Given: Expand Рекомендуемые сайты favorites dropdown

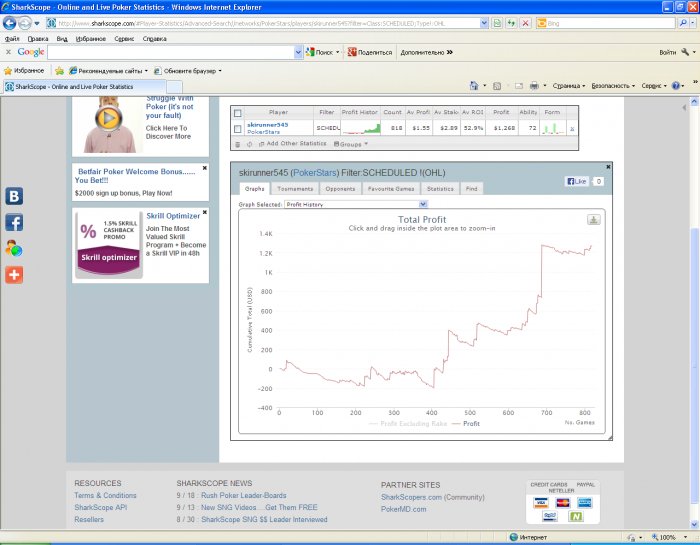Looking at the screenshot, I should (x=146, y=71).
